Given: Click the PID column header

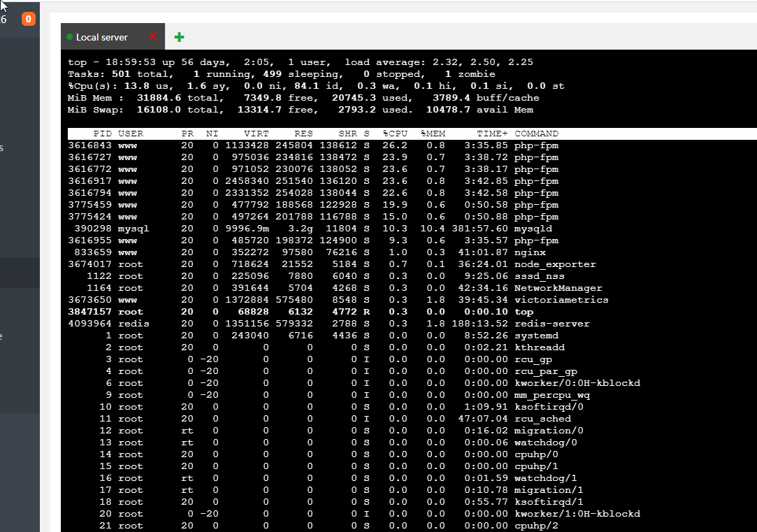Looking at the screenshot, I should [102, 134].
